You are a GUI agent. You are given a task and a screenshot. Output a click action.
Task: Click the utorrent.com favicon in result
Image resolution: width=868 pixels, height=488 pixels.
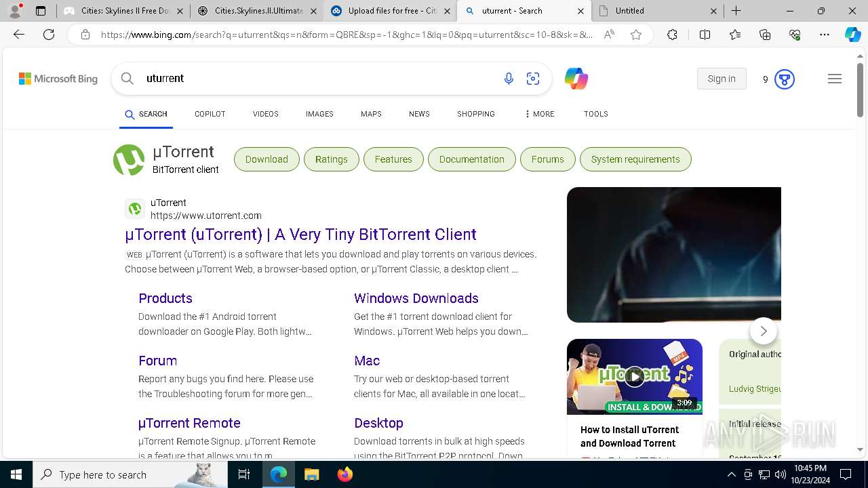(x=135, y=209)
